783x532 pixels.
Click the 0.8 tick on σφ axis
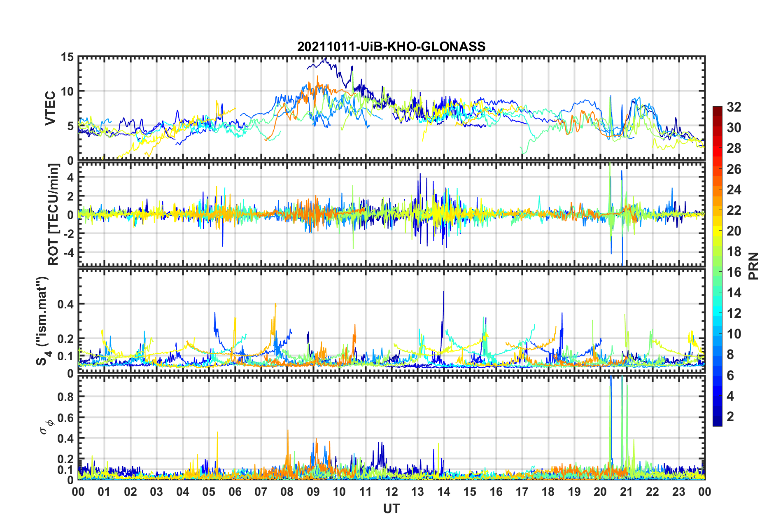[x=65, y=397]
